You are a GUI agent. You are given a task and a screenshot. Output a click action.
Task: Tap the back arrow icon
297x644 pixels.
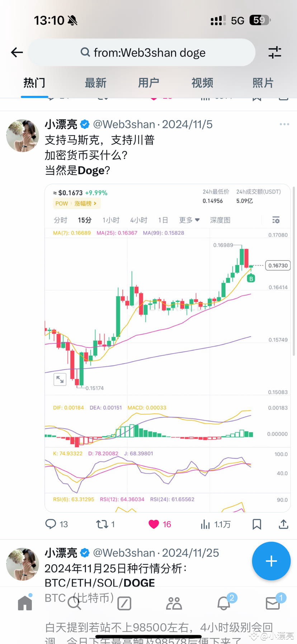pyautogui.click(x=17, y=52)
